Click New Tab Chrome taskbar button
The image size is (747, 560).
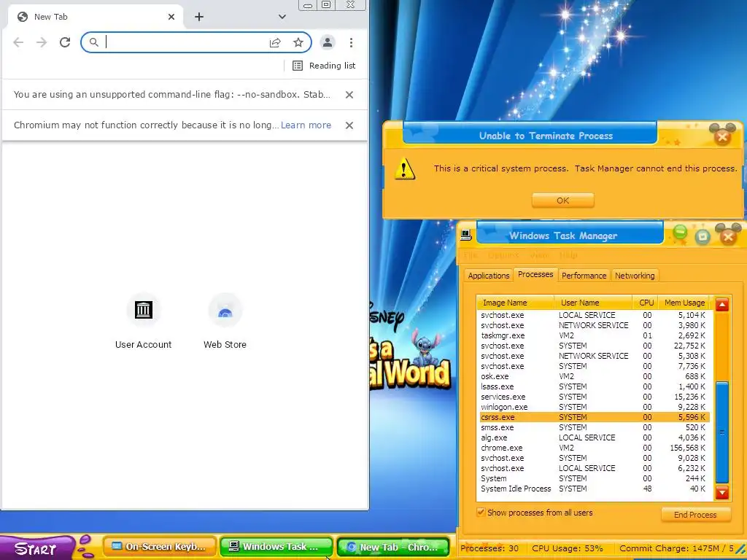pyautogui.click(x=393, y=547)
